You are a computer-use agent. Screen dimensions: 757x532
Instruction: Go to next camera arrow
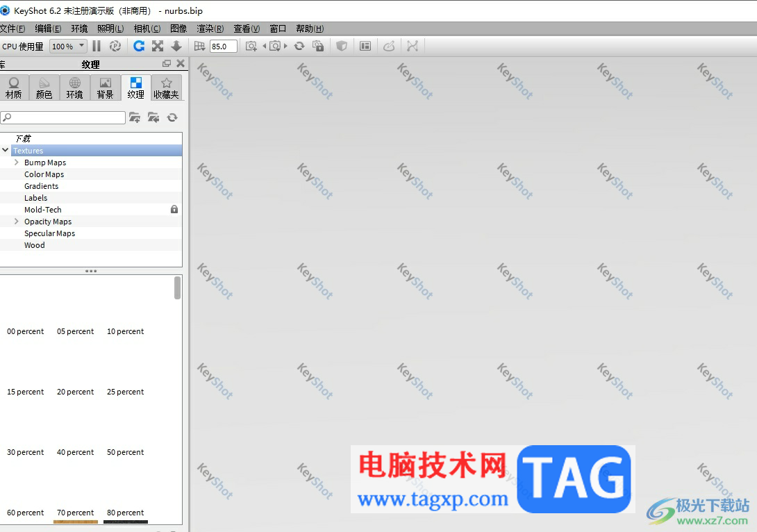(285, 46)
